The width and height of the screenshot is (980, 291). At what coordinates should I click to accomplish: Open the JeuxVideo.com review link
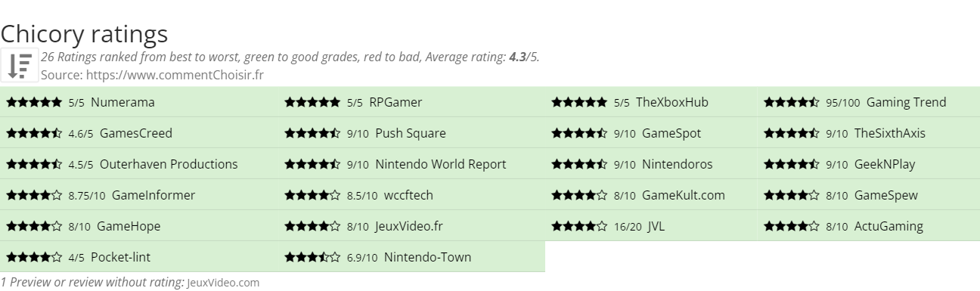pyautogui.click(x=223, y=283)
